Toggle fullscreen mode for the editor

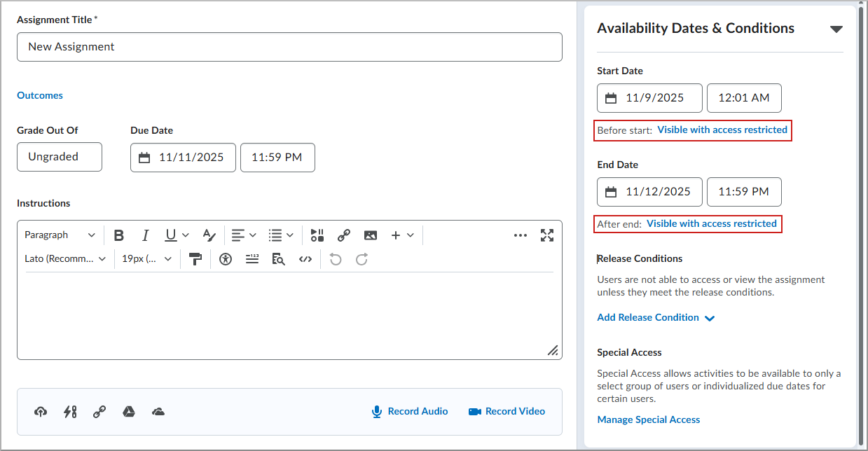click(x=546, y=235)
